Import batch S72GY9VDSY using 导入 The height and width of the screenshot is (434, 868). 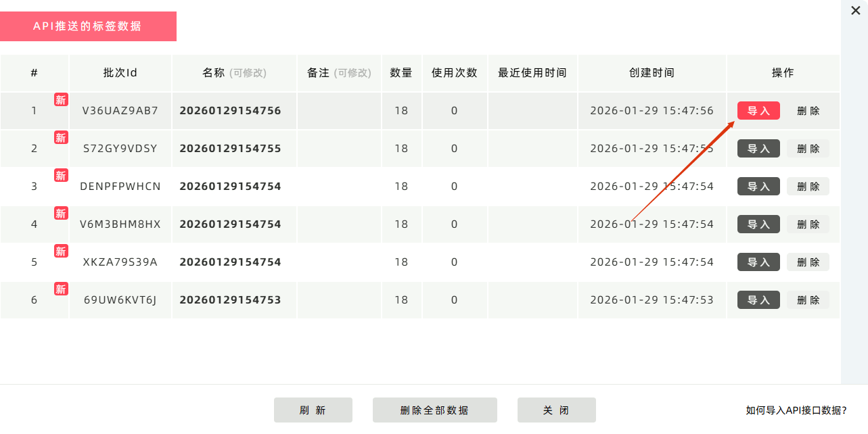pos(758,149)
